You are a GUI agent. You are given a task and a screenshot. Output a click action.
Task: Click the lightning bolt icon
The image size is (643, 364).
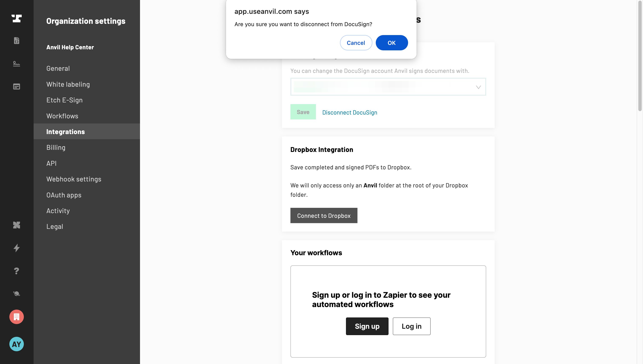click(17, 248)
